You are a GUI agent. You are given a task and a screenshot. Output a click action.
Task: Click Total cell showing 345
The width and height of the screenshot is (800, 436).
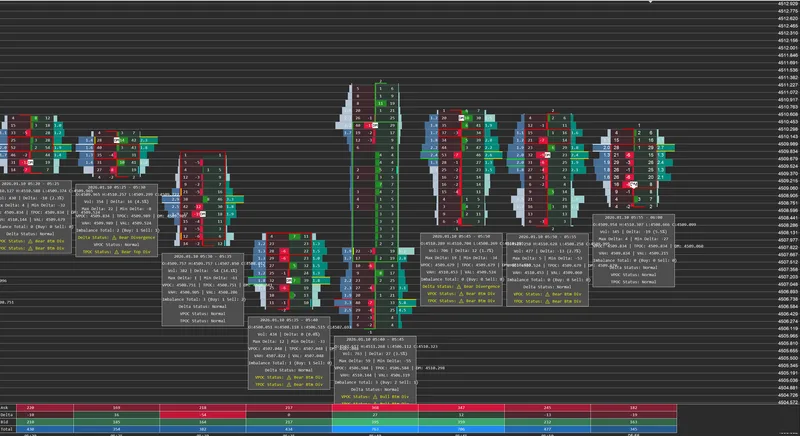pos(634,429)
